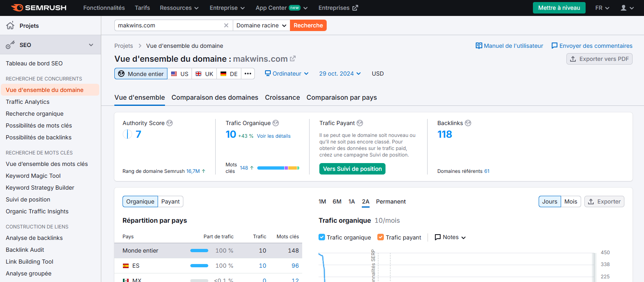This screenshot has width=644, height=282.
Task: Switch to Organique traffic view
Action: coord(140,201)
